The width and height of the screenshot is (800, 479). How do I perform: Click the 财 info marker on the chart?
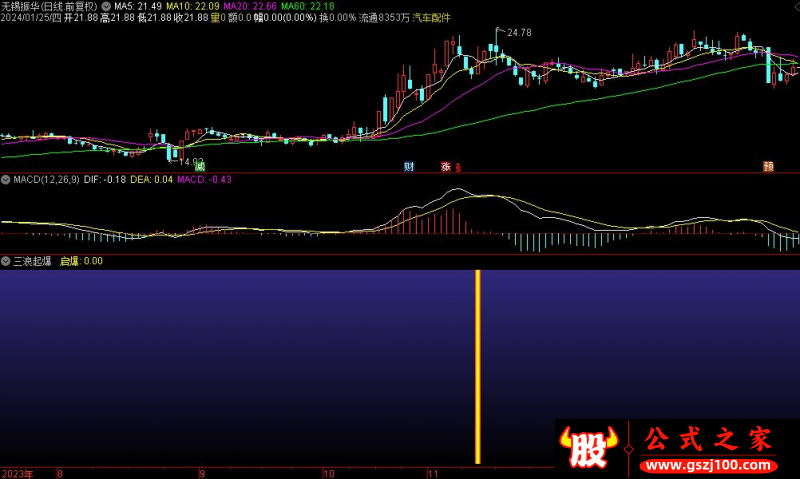pos(408,166)
